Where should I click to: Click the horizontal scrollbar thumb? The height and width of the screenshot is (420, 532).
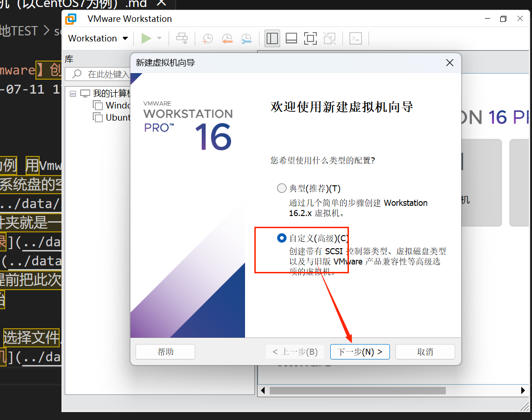point(358,391)
